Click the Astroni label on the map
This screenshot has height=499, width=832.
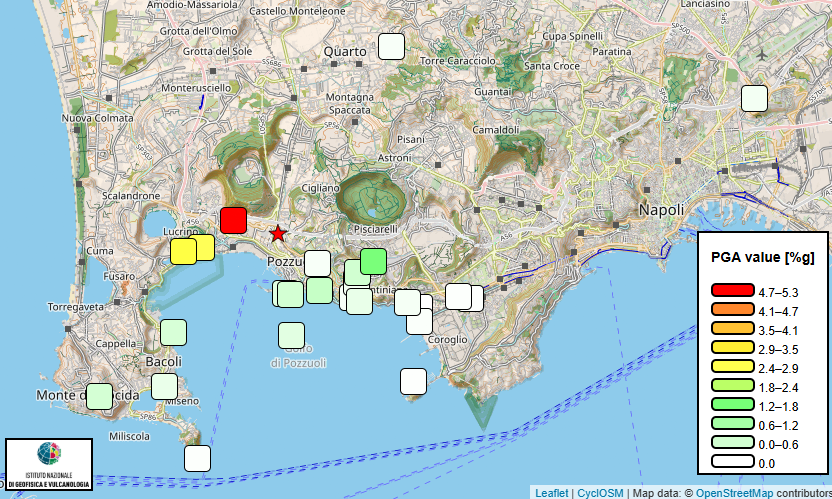tap(394, 158)
